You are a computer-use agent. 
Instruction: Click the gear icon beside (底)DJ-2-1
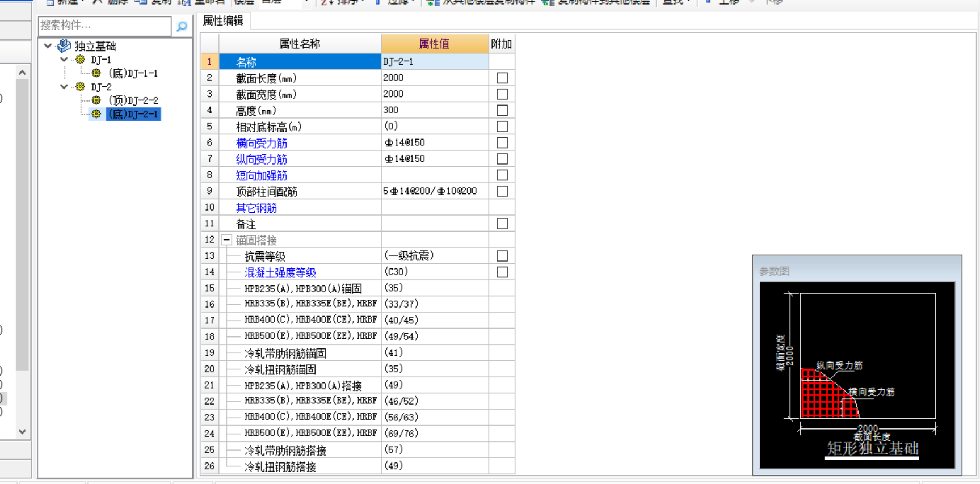[96, 114]
